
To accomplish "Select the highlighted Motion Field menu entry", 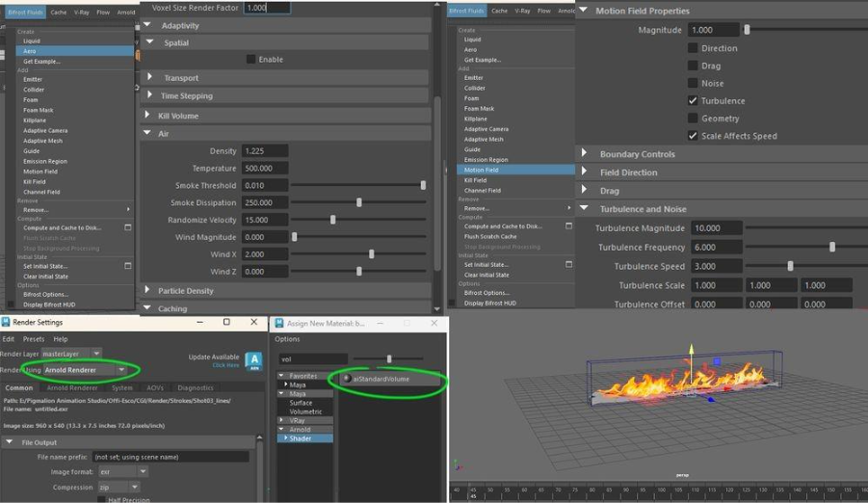I will tap(516, 170).
